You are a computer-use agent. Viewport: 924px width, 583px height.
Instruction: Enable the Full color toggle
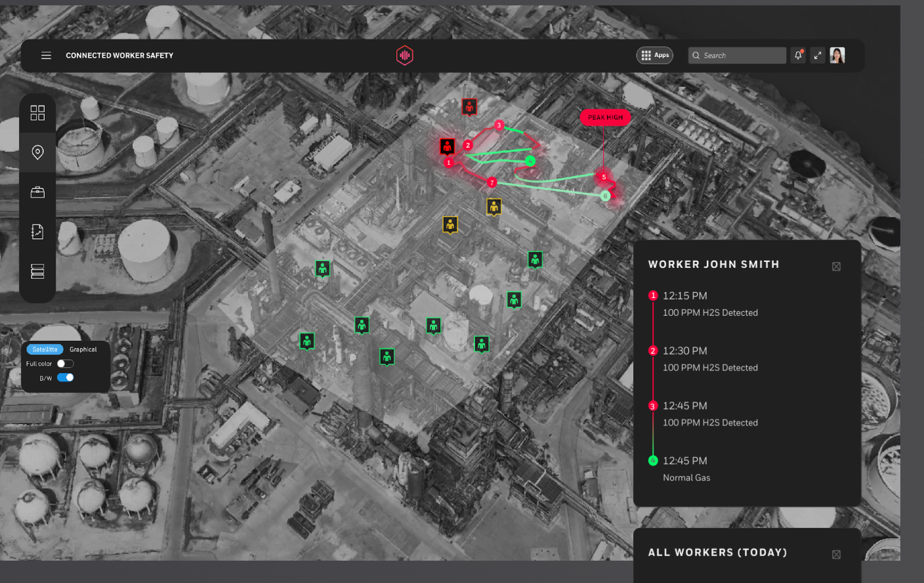65,364
